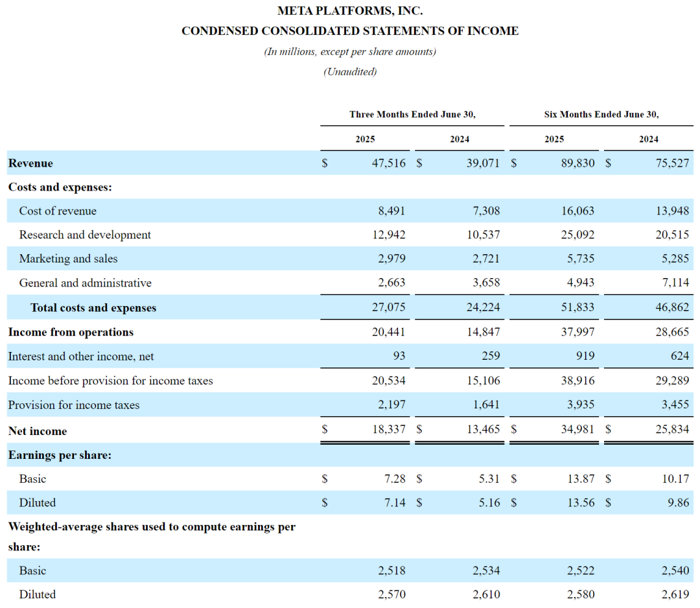Screen dimensions: 700x608
Task: Click 'Income before provision for income taxes' label
Action: [110, 380]
